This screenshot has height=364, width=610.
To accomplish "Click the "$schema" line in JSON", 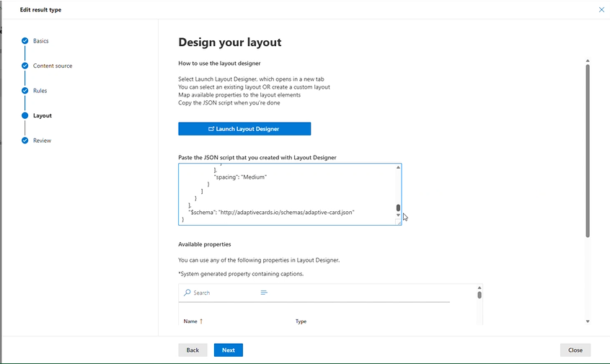I will (271, 213).
